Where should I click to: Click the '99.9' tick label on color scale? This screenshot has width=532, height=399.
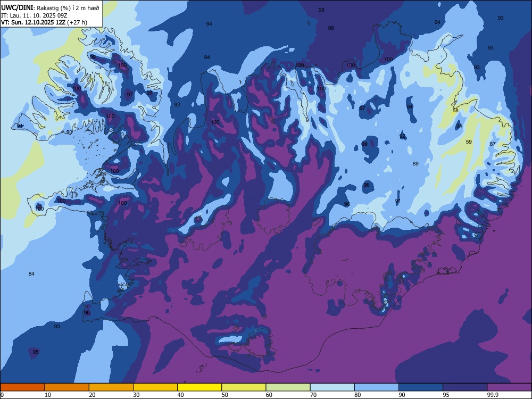pyautogui.click(x=493, y=395)
